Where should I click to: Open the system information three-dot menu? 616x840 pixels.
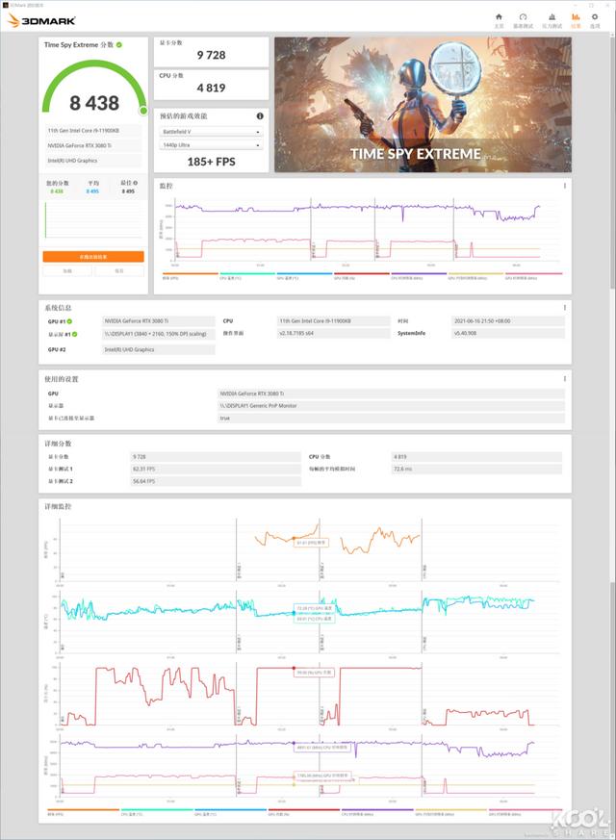coord(565,308)
